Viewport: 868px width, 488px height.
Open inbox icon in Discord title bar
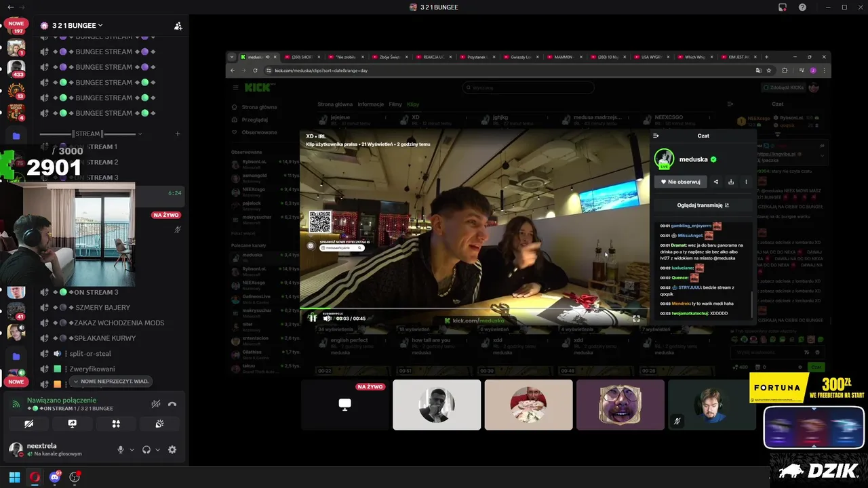click(783, 7)
